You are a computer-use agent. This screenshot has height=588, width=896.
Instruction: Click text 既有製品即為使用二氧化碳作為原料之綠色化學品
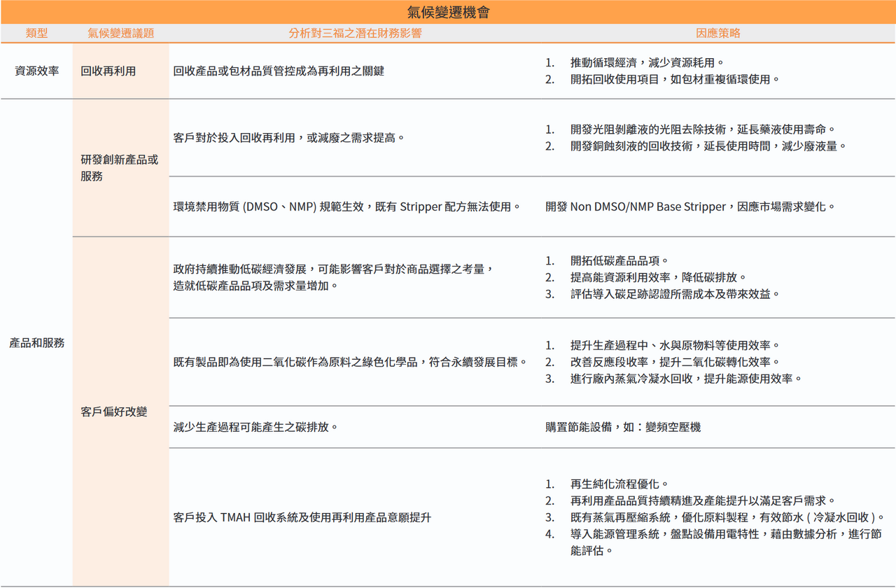click(296, 362)
